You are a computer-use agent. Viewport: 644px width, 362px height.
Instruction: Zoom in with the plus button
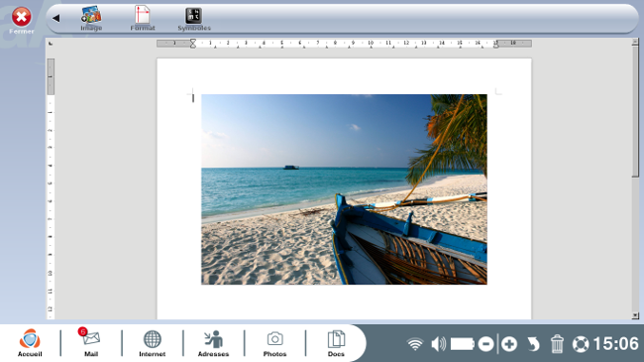[509, 344]
